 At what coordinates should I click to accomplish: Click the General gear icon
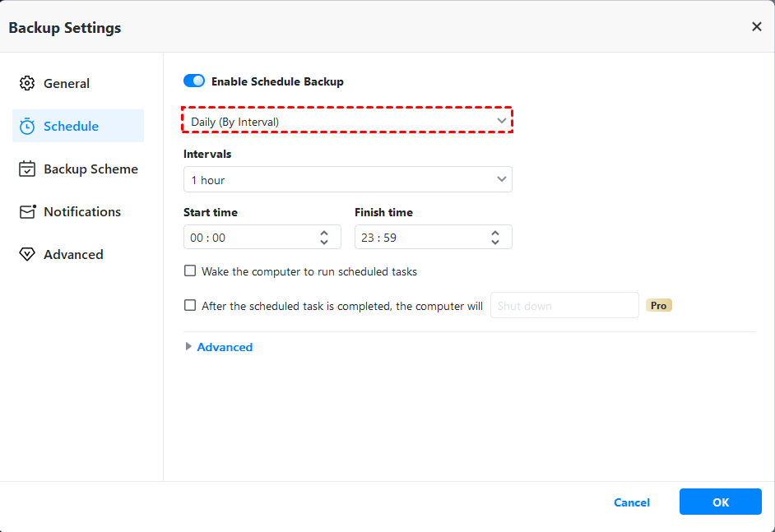click(27, 83)
